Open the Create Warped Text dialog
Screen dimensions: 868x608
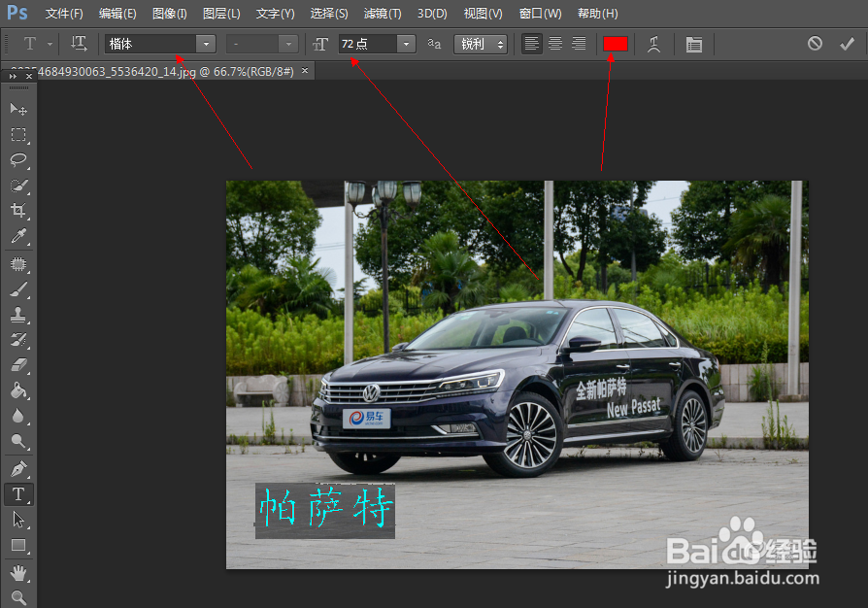[x=653, y=44]
